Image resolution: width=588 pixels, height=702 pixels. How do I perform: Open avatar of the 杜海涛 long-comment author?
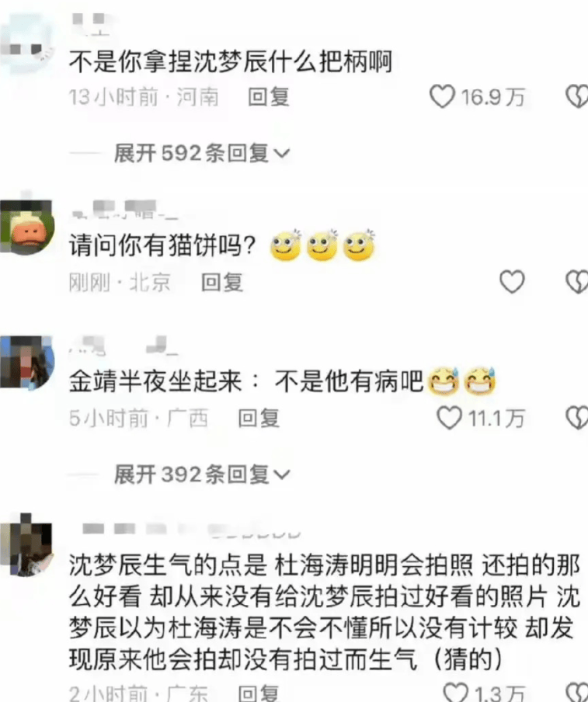pyautogui.click(x=26, y=545)
